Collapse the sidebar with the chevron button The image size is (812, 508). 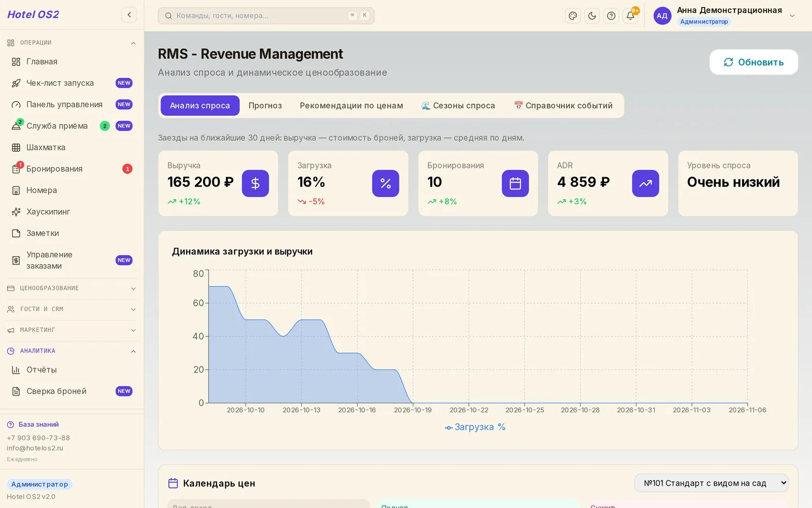pyautogui.click(x=129, y=15)
